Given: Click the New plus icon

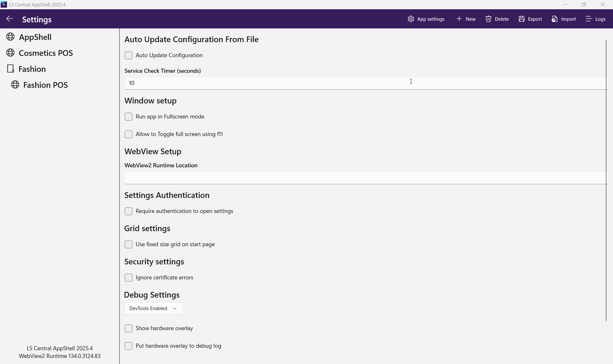Looking at the screenshot, I should (x=459, y=19).
